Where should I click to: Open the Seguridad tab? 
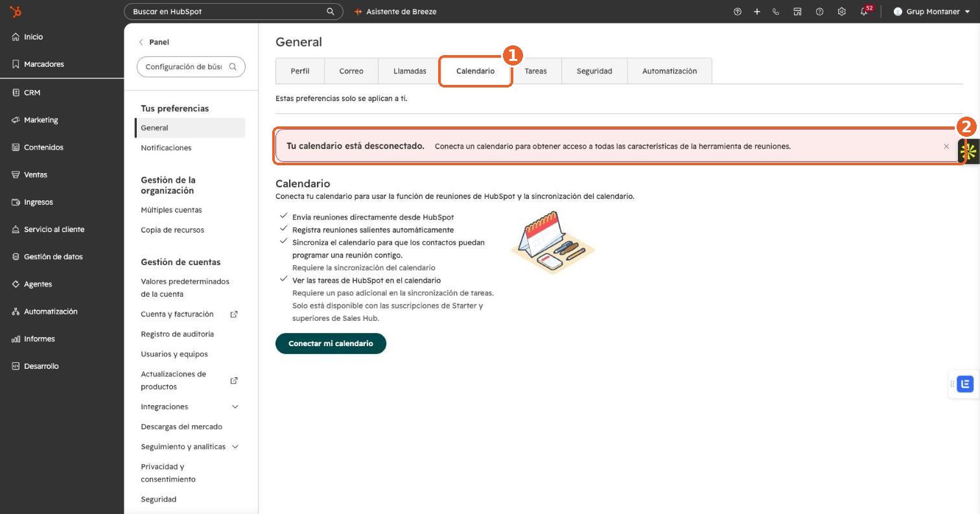click(594, 71)
